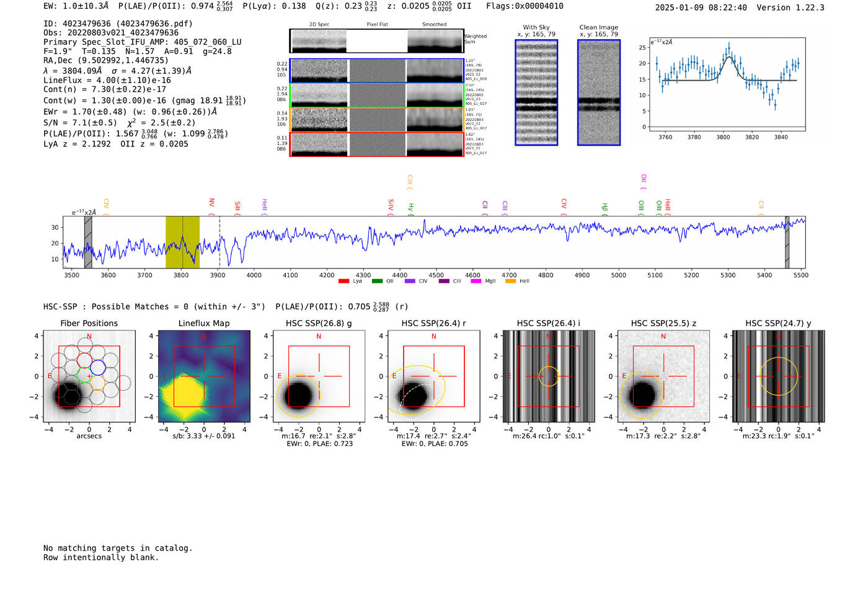This screenshot has width=868, height=591.
Task: Click the SiII line marker above spectrum
Action: (237, 208)
